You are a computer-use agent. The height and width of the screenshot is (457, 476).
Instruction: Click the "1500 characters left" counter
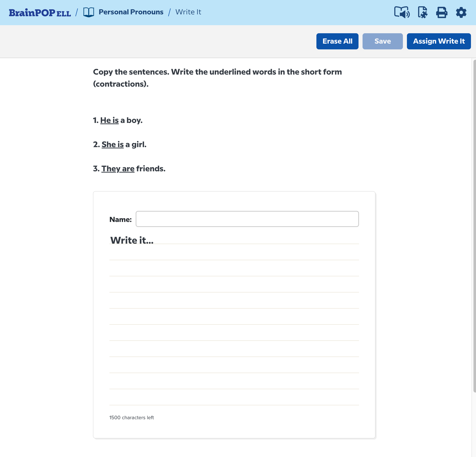click(x=132, y=417)
